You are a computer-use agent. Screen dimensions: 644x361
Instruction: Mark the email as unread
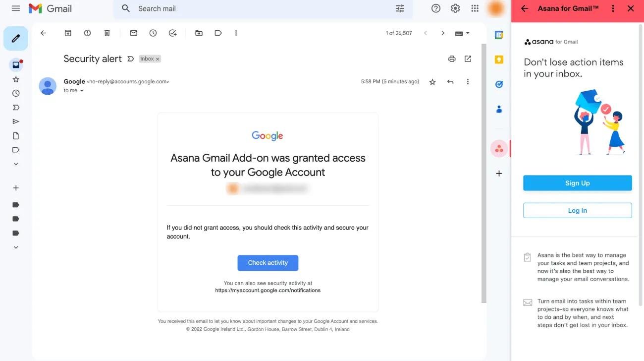pos(133,33)
